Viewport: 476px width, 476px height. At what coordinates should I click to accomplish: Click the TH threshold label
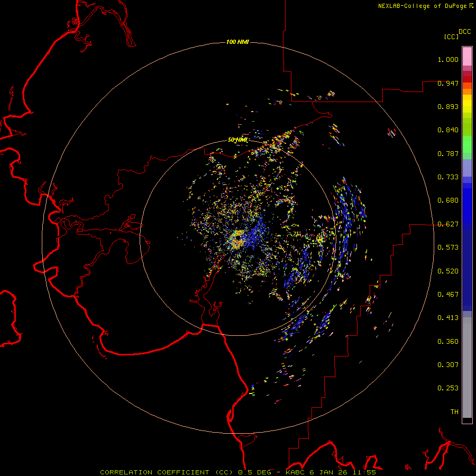[x=454, y=412]
